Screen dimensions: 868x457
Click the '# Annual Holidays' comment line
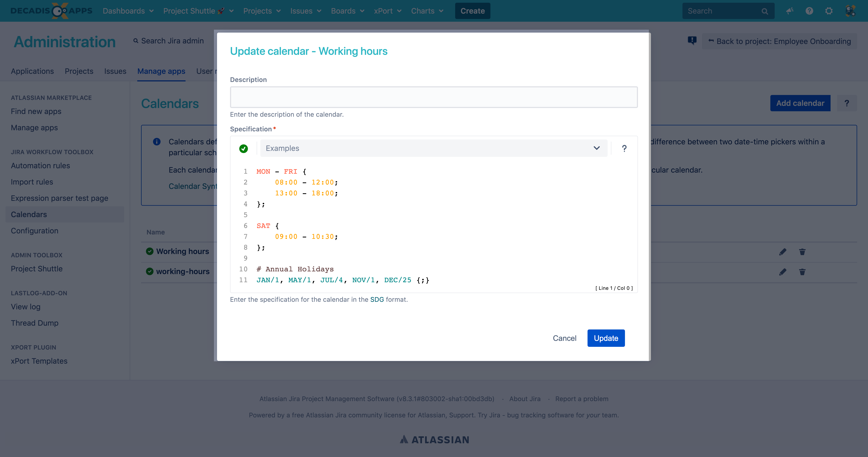295,269
